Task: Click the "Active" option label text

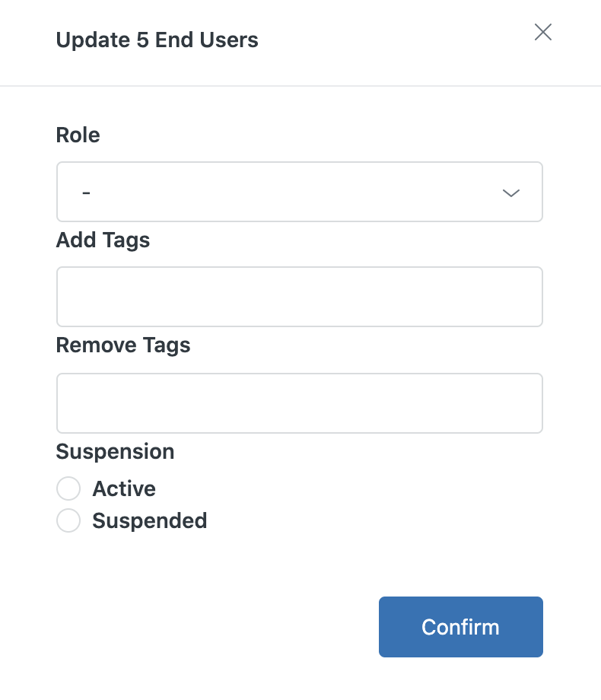Action: (124, 488)
